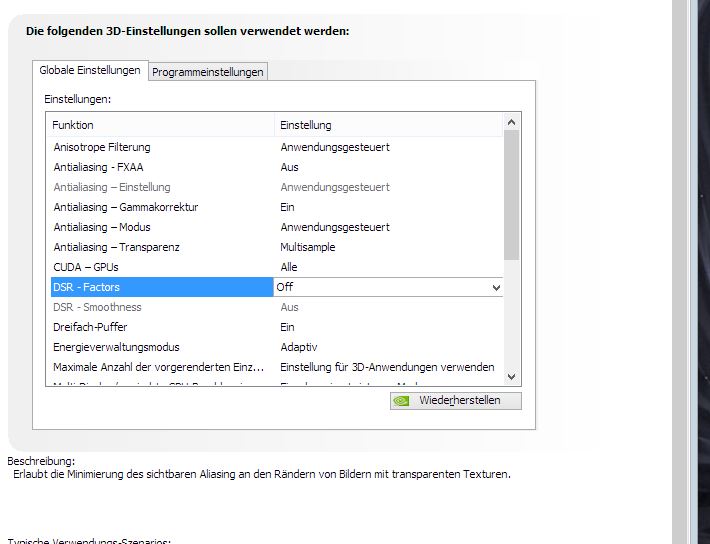Click Anwendungsgesteuert value for Antialiasing – Modus

pyautogui.click(x=335, y=227)
